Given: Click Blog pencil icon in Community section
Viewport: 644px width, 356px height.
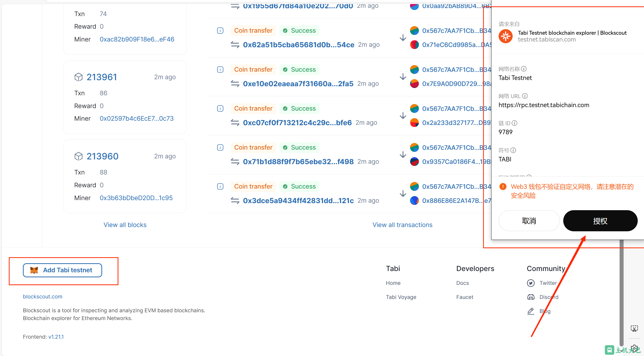Looking at the screenshot, I should [531, 311].
